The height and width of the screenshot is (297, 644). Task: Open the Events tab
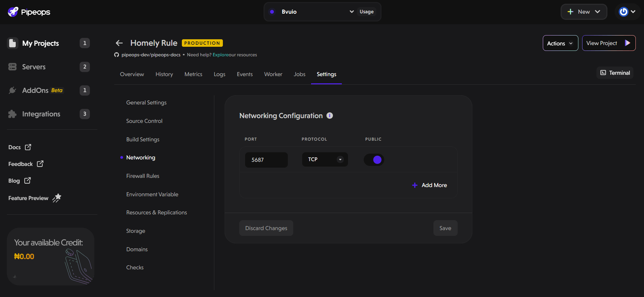(245, 74)
